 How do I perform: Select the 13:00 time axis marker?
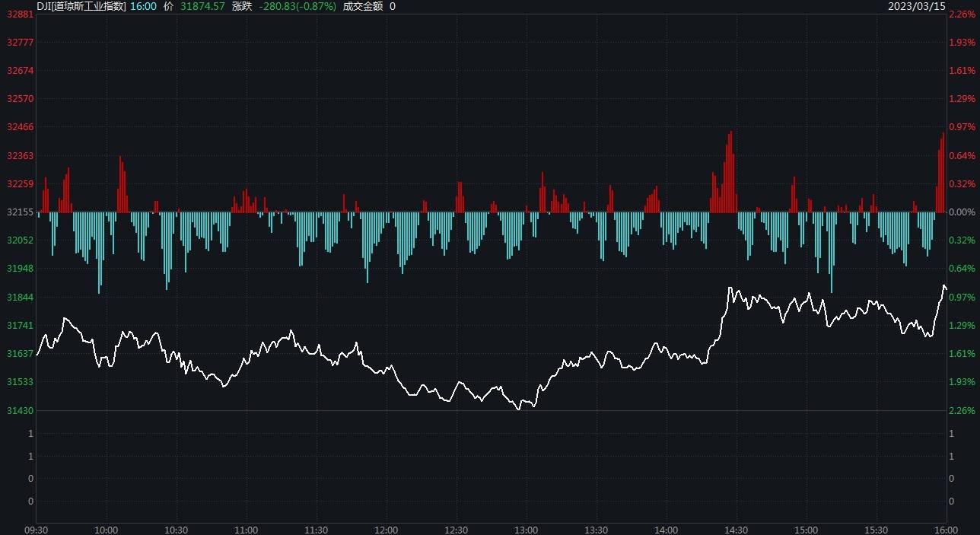(526, 530)
